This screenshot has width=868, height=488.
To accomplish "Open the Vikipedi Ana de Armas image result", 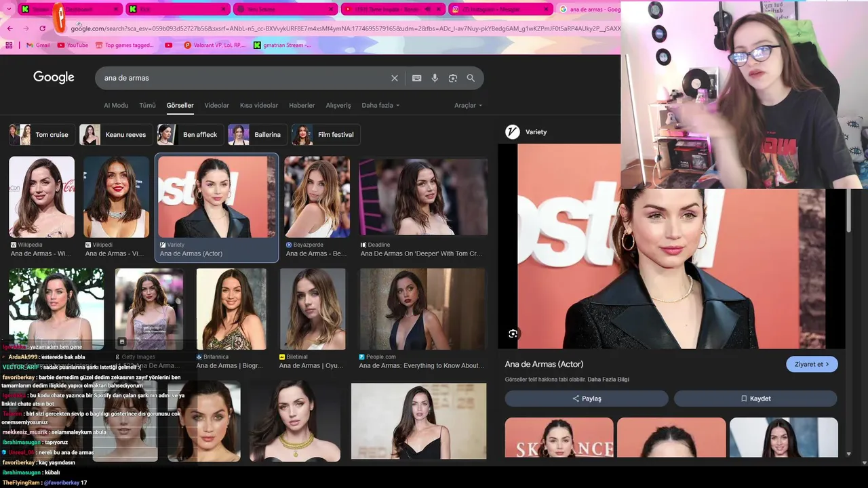I will [116, 197].
